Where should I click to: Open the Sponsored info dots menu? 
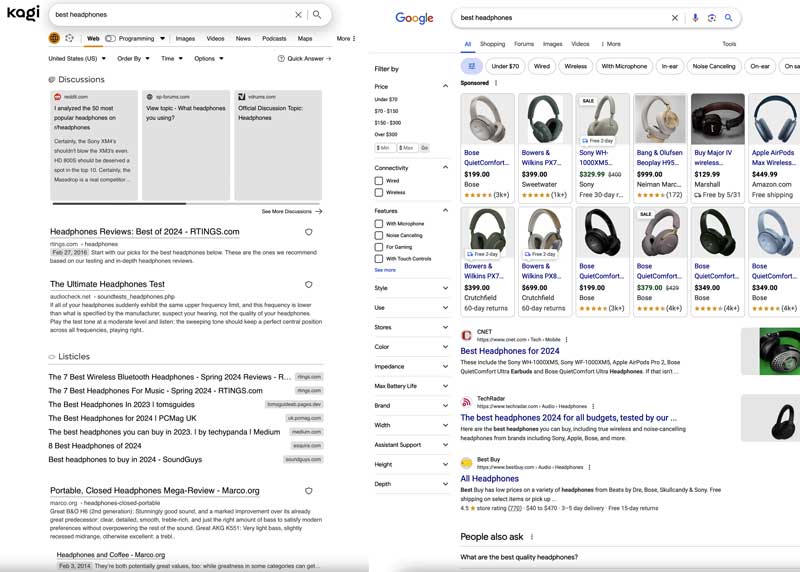(x=496, y=83)
